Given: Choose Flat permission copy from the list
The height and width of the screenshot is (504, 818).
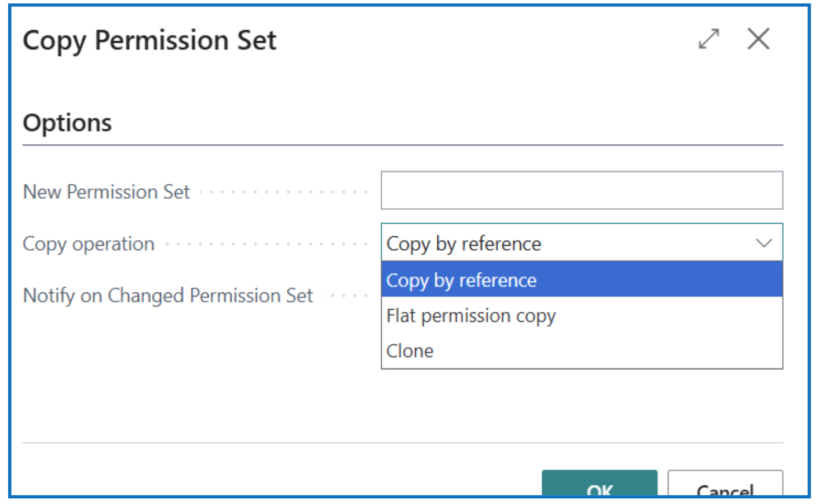Looking at the screenshot, I should coord(471,316).
